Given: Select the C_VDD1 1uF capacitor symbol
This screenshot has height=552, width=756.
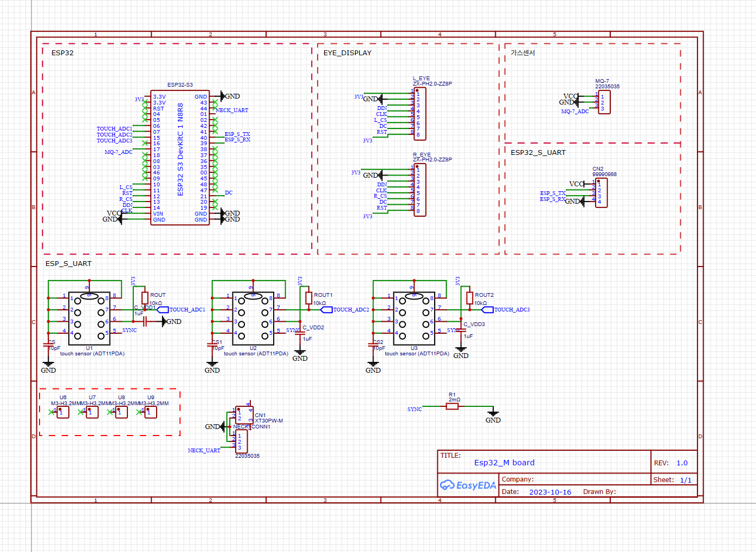Looking at the screenshot, I should click(145, 322).
